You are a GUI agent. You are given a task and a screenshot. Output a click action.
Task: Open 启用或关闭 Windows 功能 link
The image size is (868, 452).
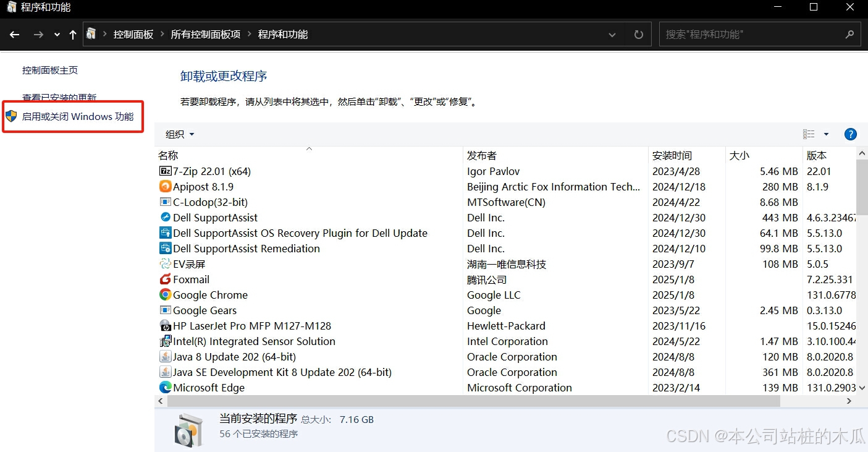(x=78, y=116)
